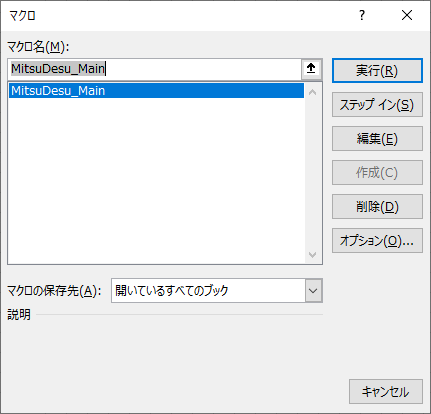This screenshot has width=431, height=414.
Task: Run the macro with 実行(R) button
Action: pos(377,71)
